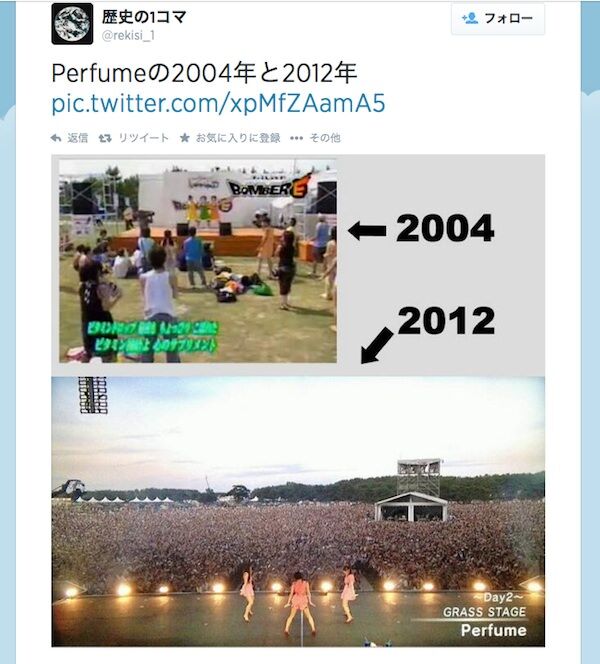Viewport: 600px width, 664px height.
Task: Click the retweet arrows icon
Action: pyautogui.click(x=105, y=138)
